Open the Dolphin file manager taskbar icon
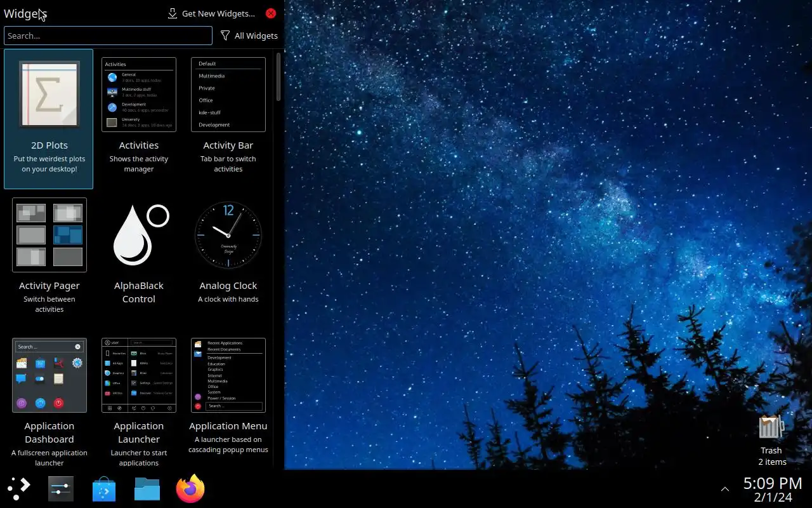The width and height of the screenshot is (812, 508). tap(147, 488)
